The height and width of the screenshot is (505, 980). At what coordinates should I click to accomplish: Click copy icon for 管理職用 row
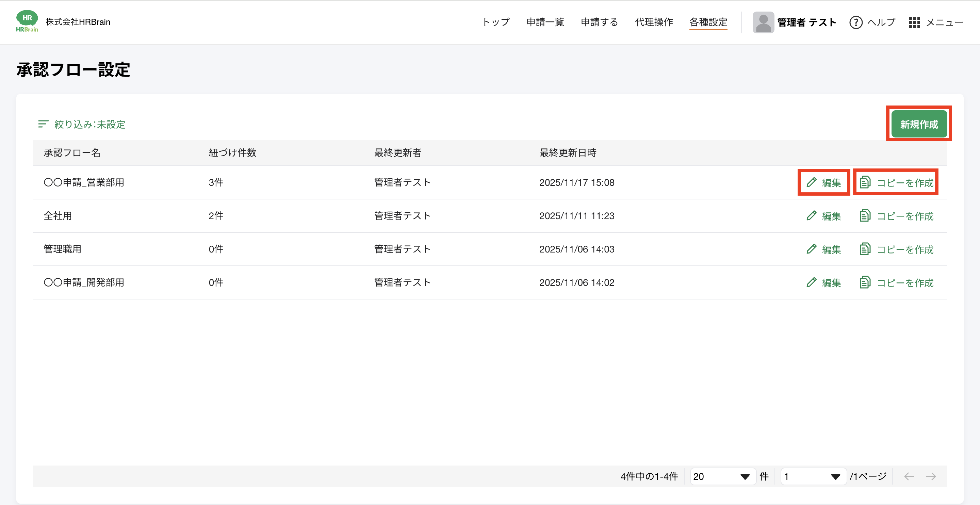tap(865, 249)
